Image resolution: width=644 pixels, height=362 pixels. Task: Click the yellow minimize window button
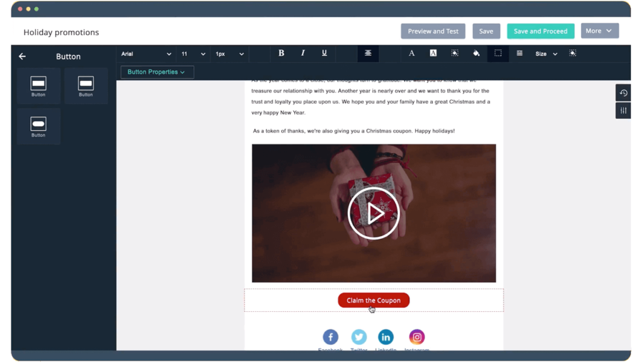click(28, 9)
